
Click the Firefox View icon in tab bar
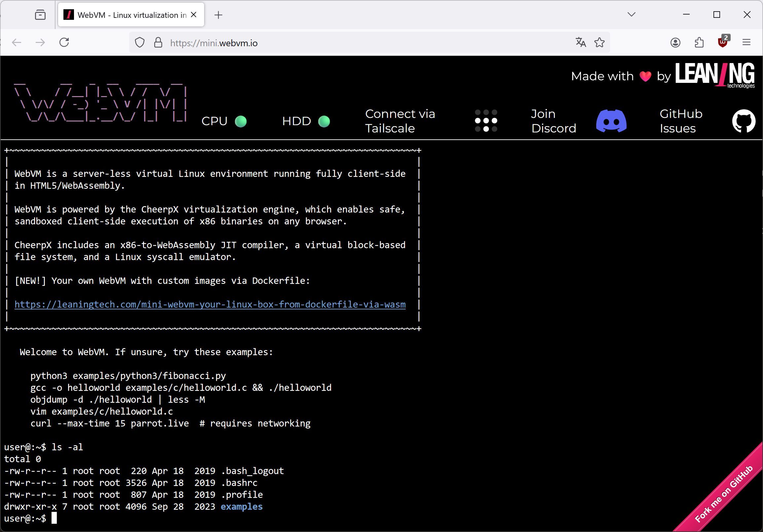coord(40,15)
